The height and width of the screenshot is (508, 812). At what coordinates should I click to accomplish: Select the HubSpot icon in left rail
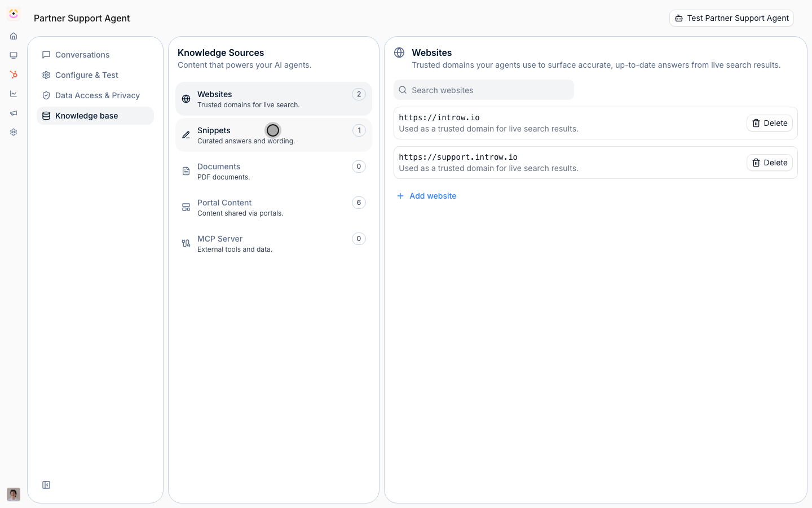[14, 75]
